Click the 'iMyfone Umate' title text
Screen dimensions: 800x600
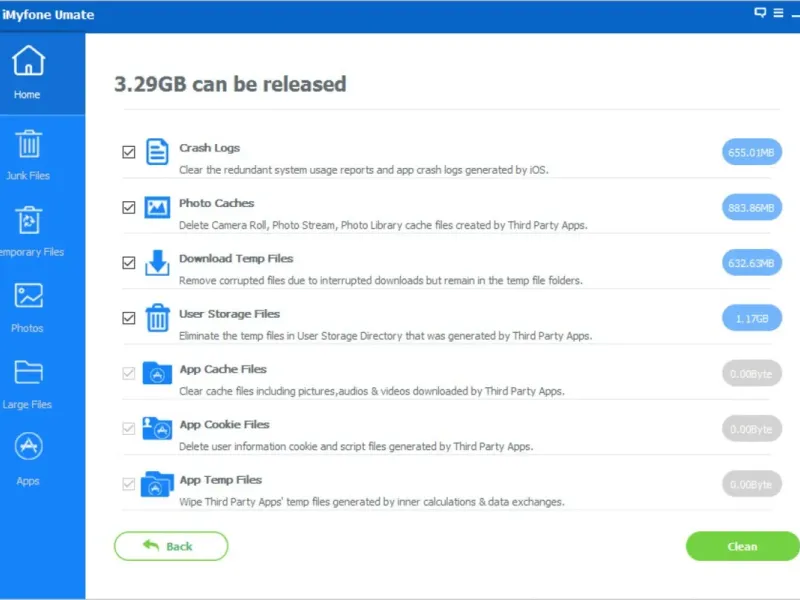pos(48,15)
